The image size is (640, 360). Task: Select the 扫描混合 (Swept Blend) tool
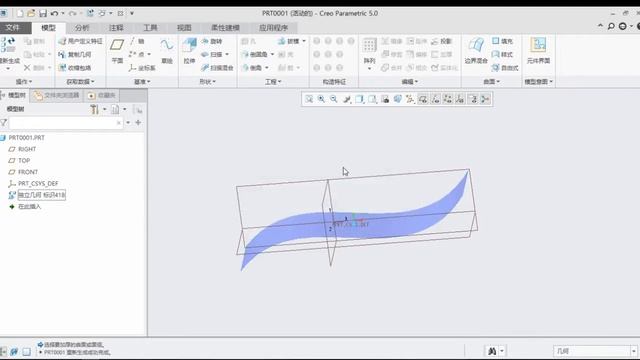click(218, 68)
